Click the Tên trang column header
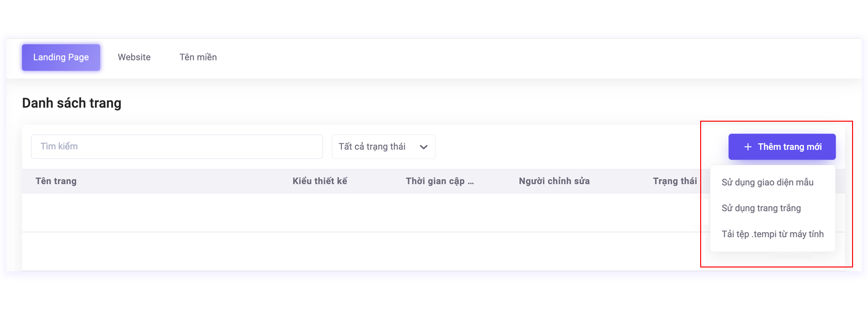The width and height of the screenshot is (868, 309). click(x=56, y=181)
